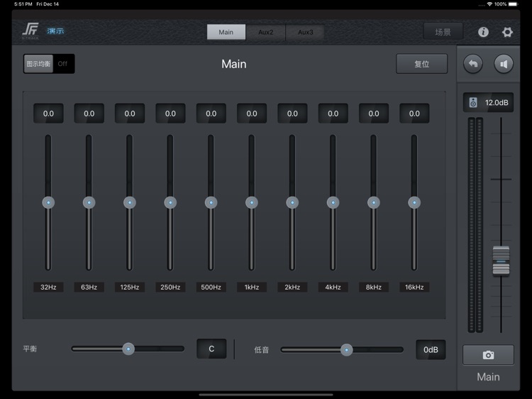Click the Main label under the camera button

pos(488,376)
